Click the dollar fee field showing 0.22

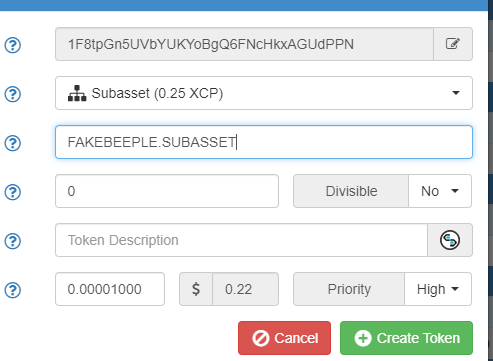tap(245, 289)
